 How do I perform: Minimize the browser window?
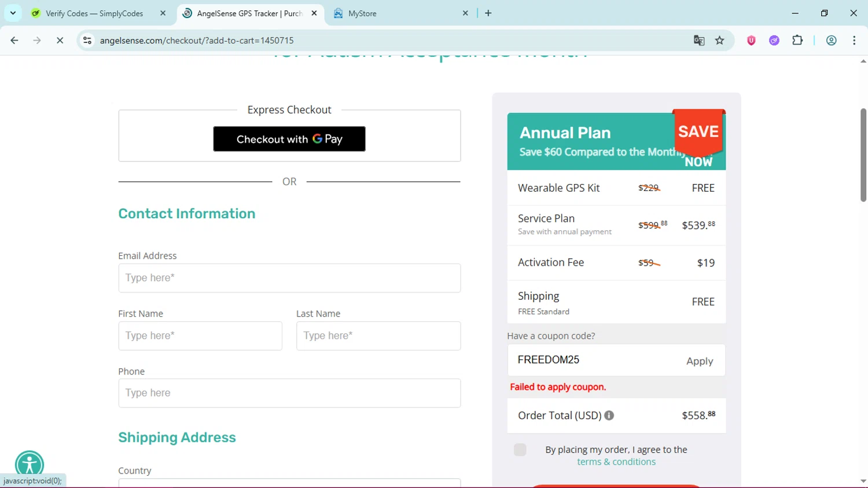click(x=795, y=13)
